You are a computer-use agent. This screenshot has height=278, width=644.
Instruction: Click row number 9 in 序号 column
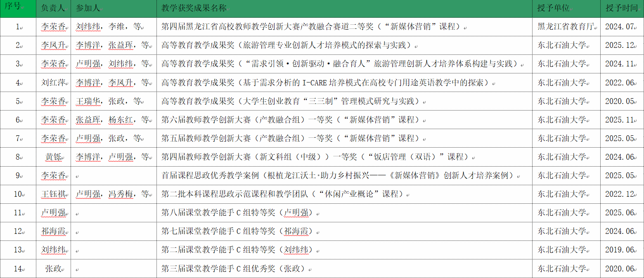pyautogui.click(x=18, y=176)
